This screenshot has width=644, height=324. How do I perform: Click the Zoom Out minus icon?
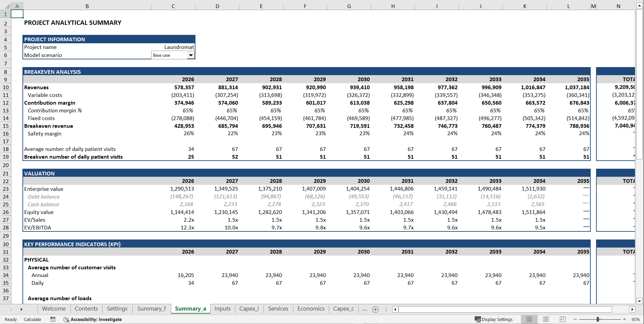coord(575,319)
